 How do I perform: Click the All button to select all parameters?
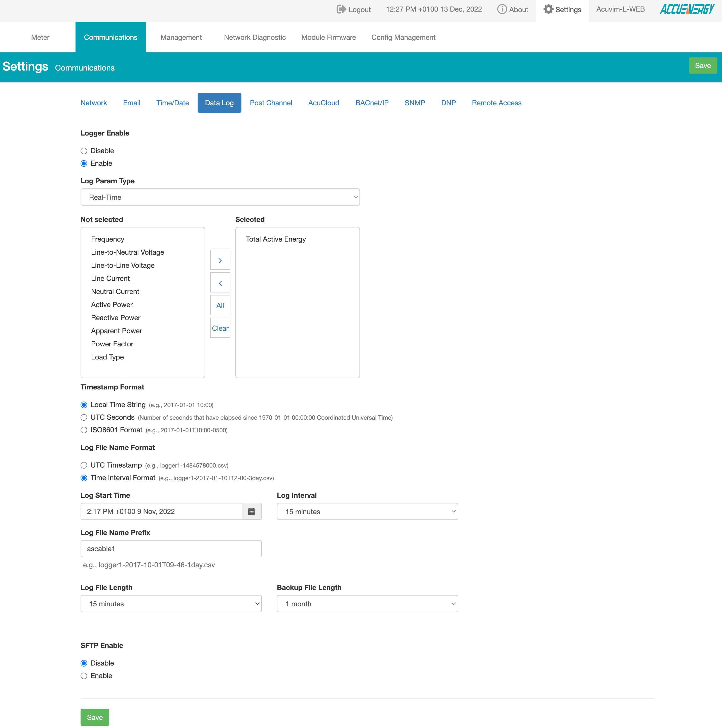point(220,306)
